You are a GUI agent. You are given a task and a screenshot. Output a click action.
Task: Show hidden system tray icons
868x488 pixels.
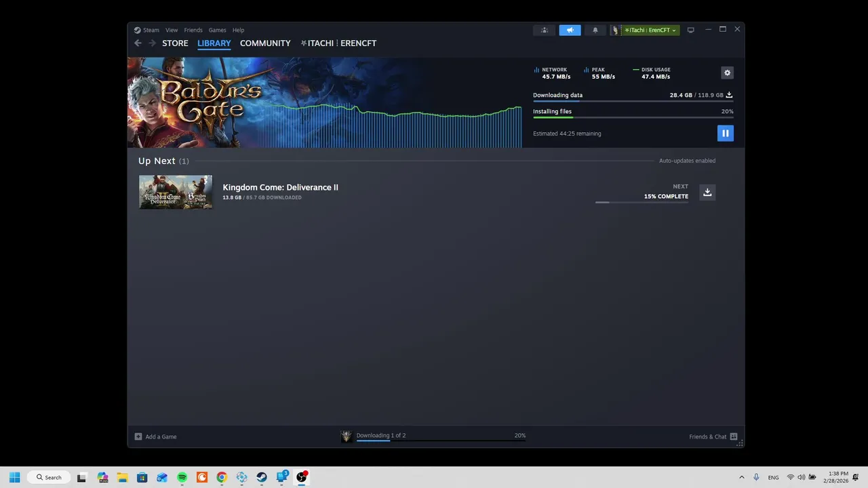[x=741, y=477]
